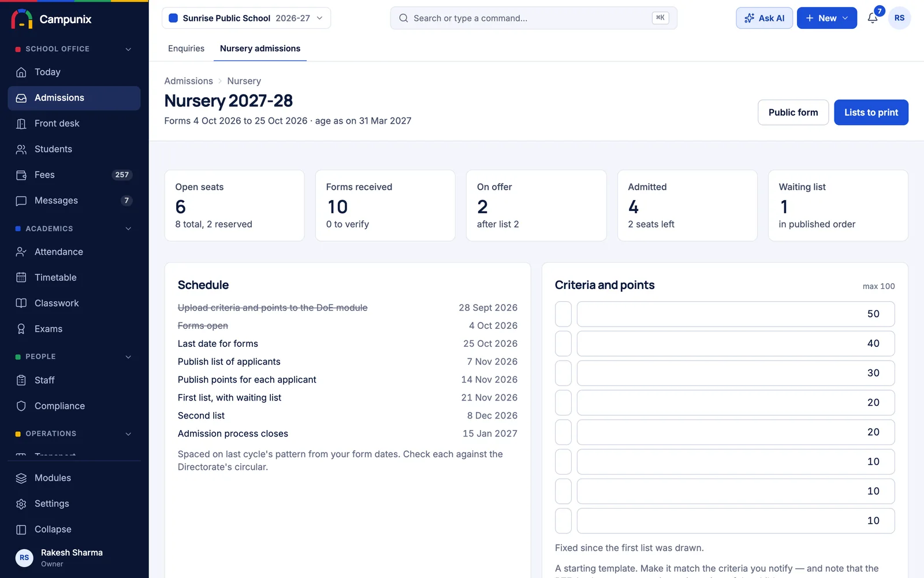Image resolution: width=924 pixels, height=578 pixels.
Task: Click the '15 Jan 2027' date
Action: click(x=490, y=433)
